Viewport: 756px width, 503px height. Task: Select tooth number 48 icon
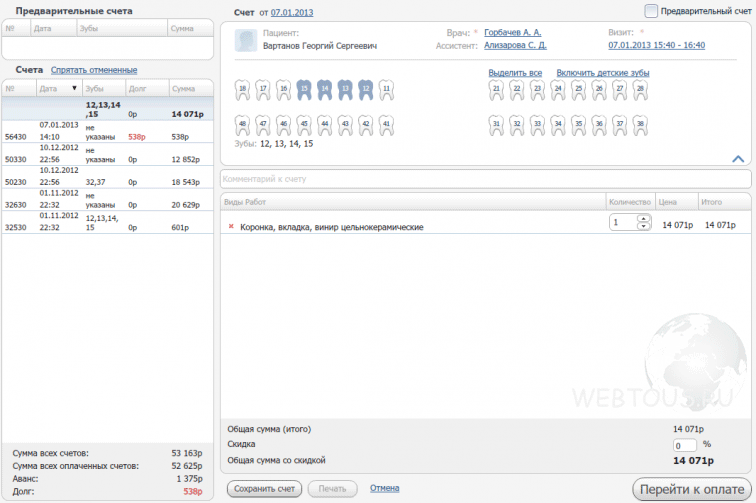243,125
